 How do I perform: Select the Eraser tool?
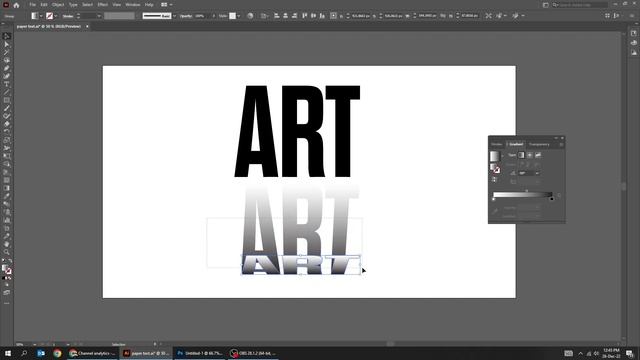[x=7, y=124]
